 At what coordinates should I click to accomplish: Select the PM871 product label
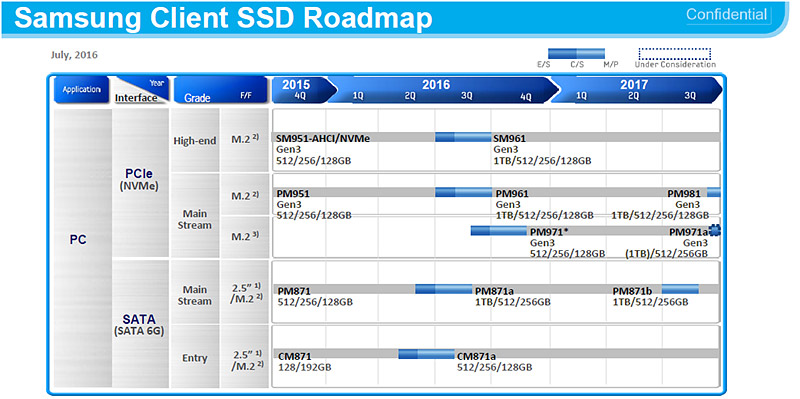(294, 291)
